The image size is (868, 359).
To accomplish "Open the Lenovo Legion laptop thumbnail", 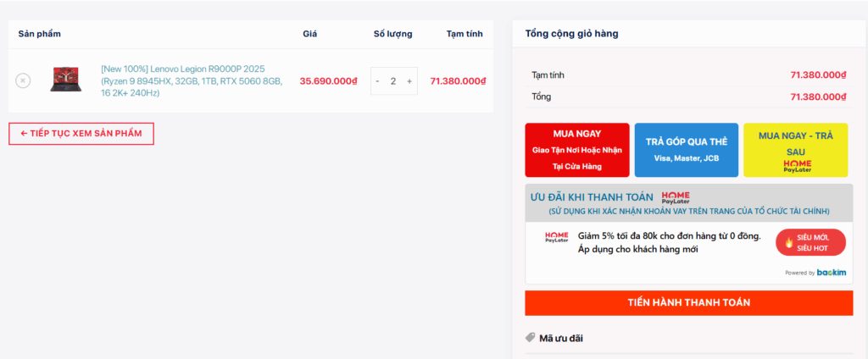I will pos(66,80).
